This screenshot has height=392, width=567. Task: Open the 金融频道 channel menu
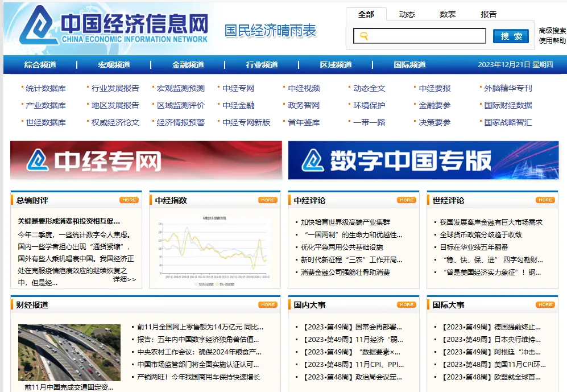pos(188,65)
